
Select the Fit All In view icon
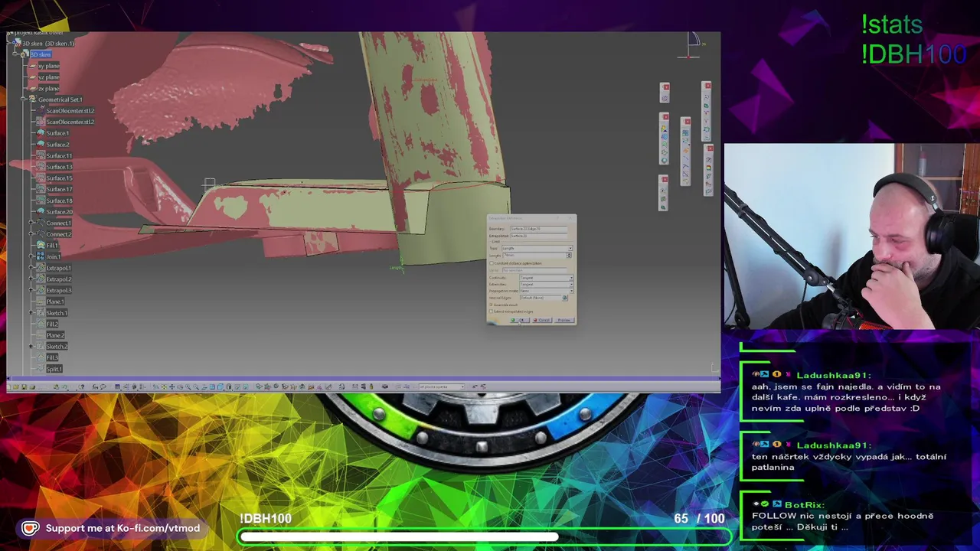pyautogui.click(x=164, y=386)
